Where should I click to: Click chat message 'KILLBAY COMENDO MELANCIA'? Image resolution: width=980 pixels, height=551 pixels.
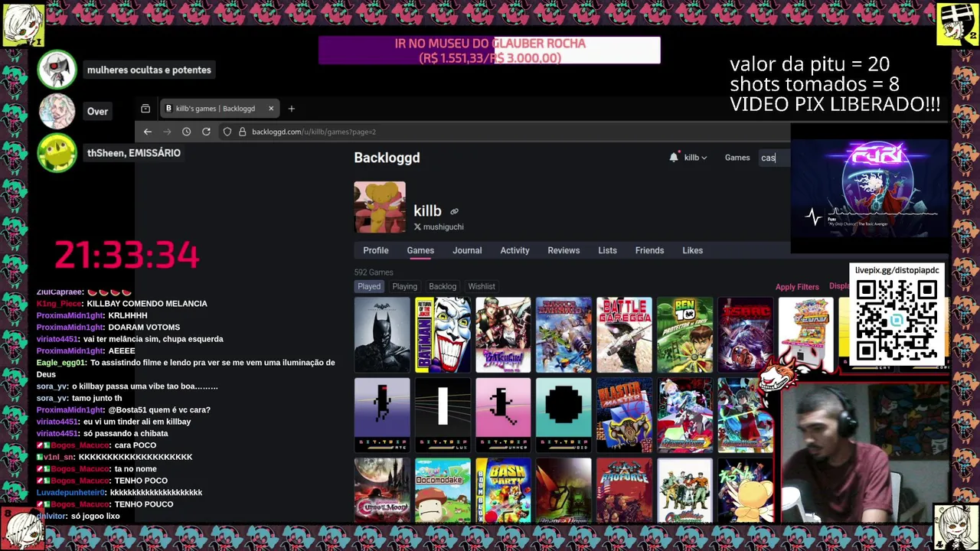[147, 304]
